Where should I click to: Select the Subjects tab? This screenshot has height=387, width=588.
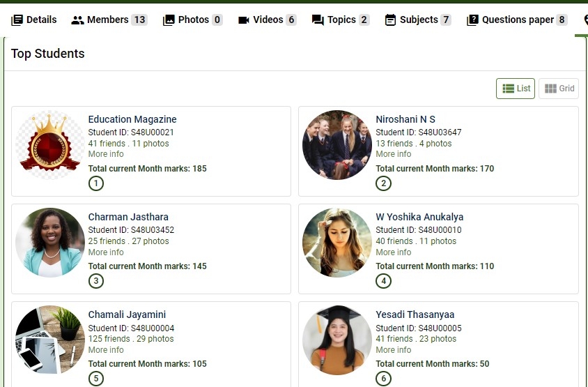(x=418, y=20)
